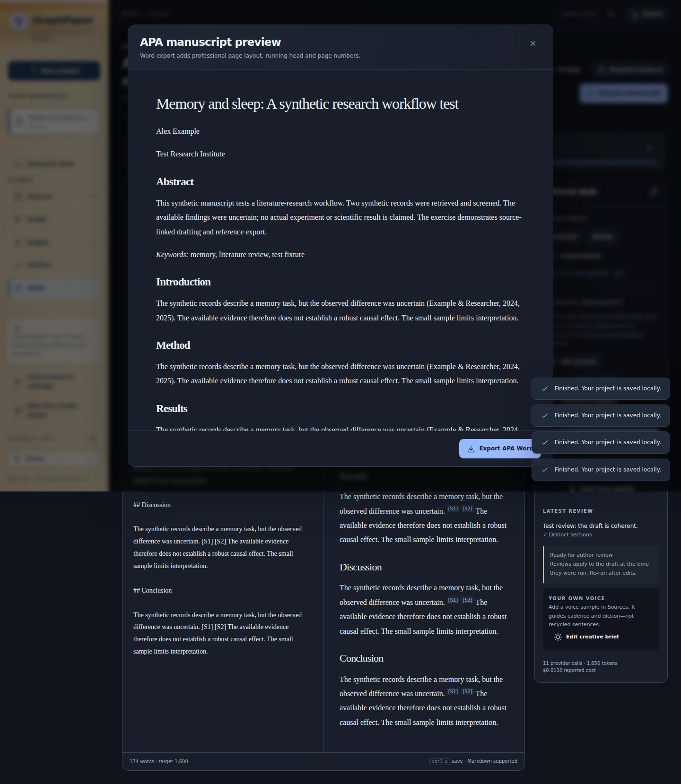The image size is (681, 784).
Task: Click the '✓ Distinct sections' check item
Action: tap(567, 535)
